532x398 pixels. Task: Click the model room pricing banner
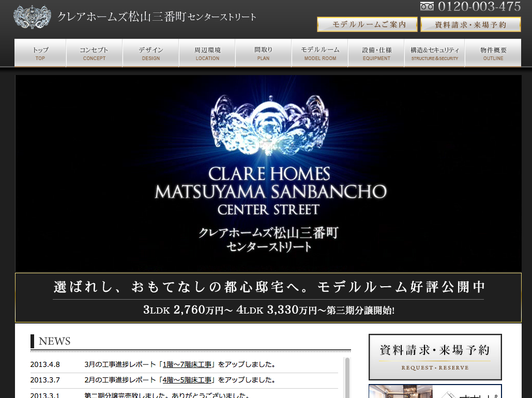coord(268,298)
